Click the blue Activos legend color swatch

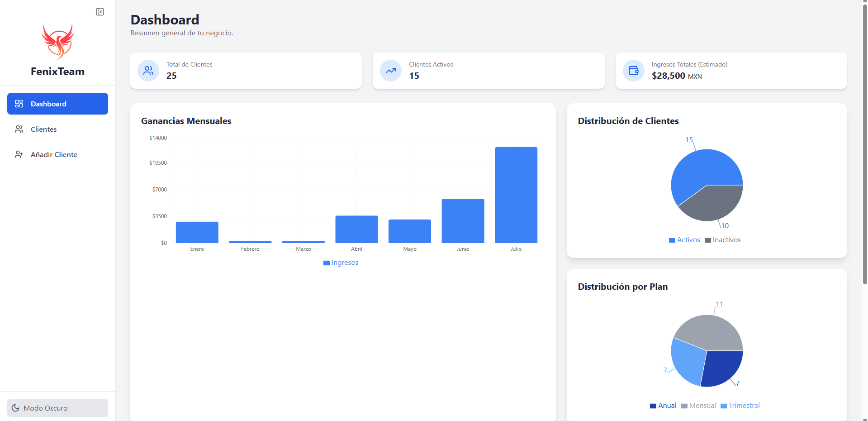click(671, 240)
